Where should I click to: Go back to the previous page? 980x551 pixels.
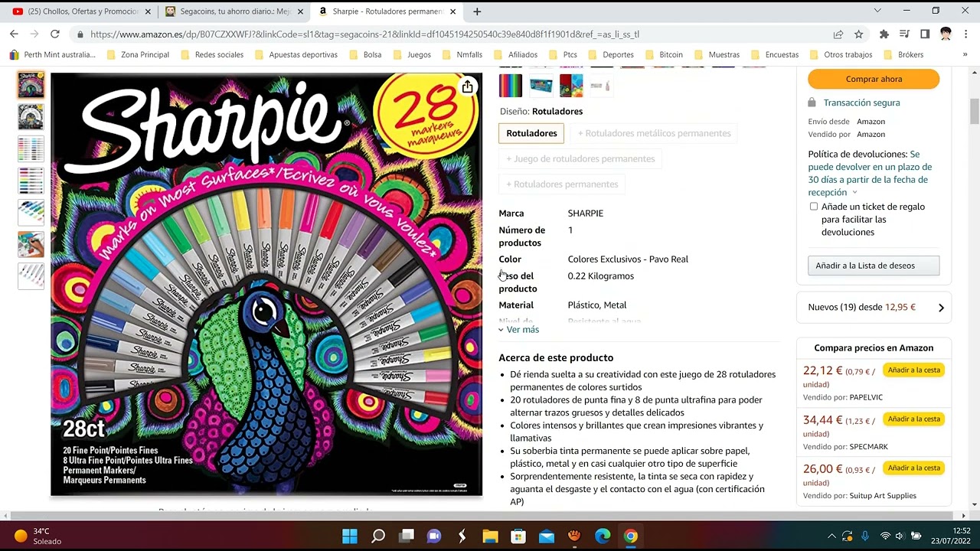click(x=14, y=34)
